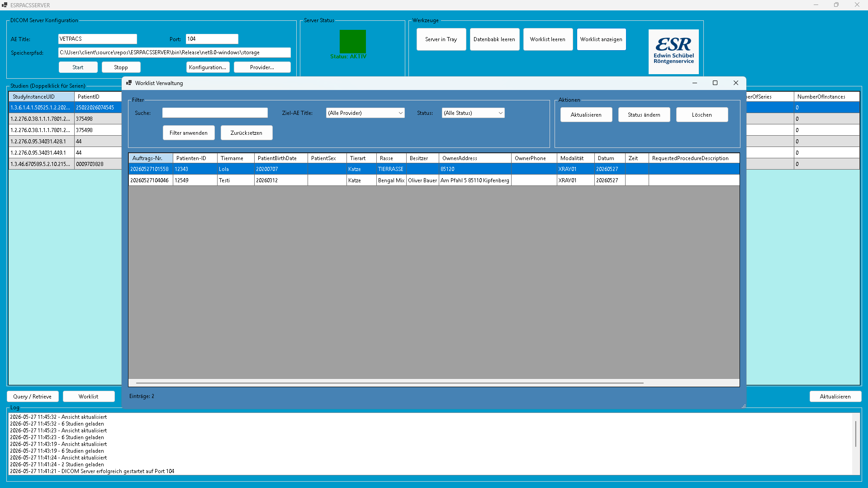
Task: Click the Port input field
Action: pos(212,39)
